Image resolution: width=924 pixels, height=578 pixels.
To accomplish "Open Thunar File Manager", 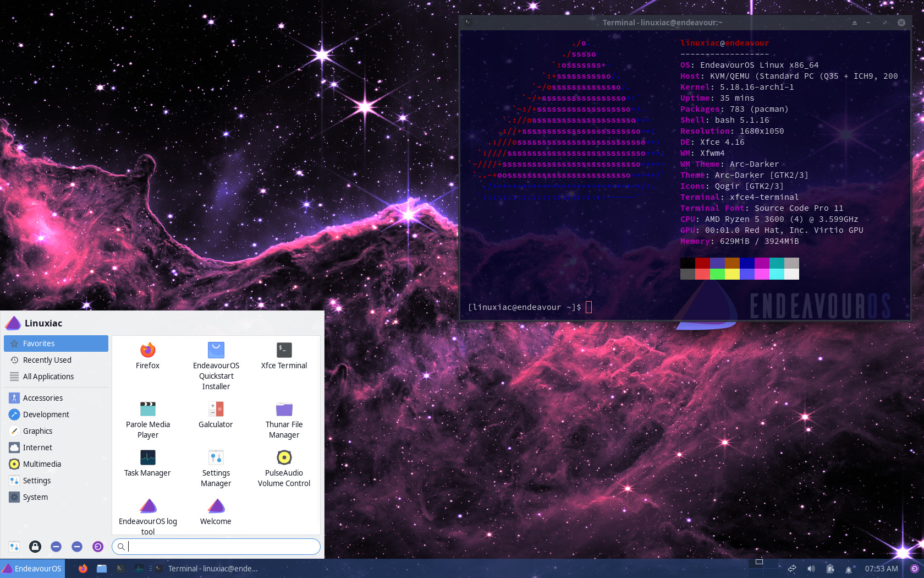I will pos(284,420).
